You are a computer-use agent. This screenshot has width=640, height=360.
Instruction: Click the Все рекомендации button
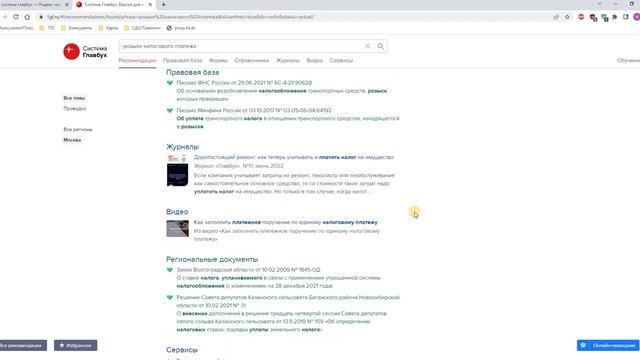(23, 345)
